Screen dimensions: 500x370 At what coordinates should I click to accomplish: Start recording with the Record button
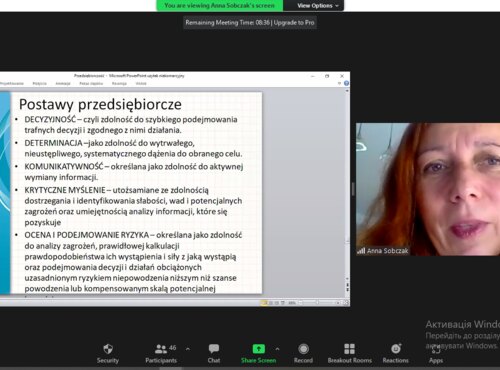[303, 354]
